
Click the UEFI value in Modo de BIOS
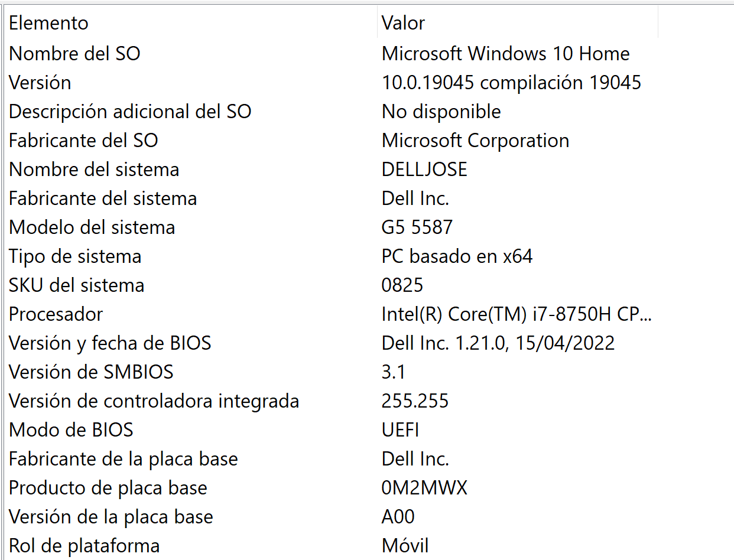pos(400,429)
